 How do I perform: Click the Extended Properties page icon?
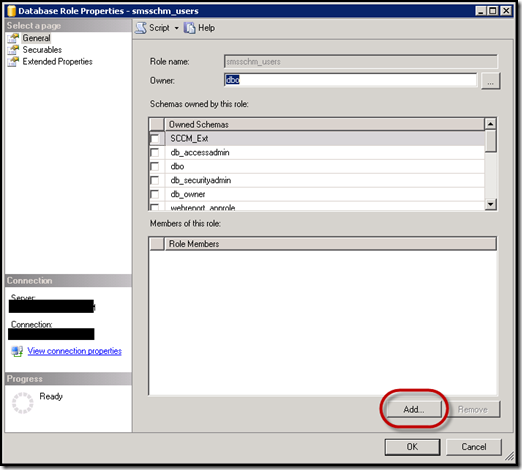point(13,62)
